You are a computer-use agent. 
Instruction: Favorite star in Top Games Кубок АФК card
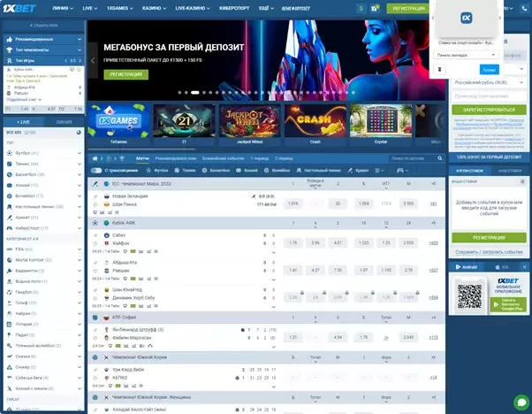click(x=79, y=69)
